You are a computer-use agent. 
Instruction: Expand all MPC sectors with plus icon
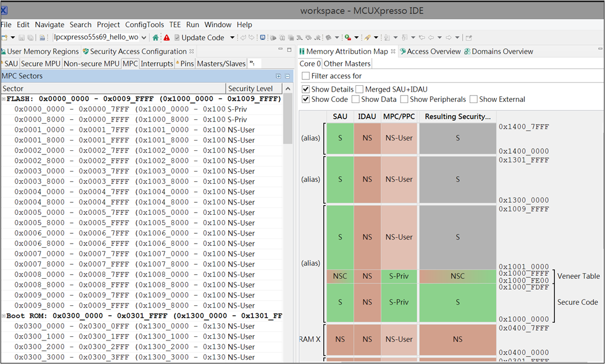[x=279, y=76]
